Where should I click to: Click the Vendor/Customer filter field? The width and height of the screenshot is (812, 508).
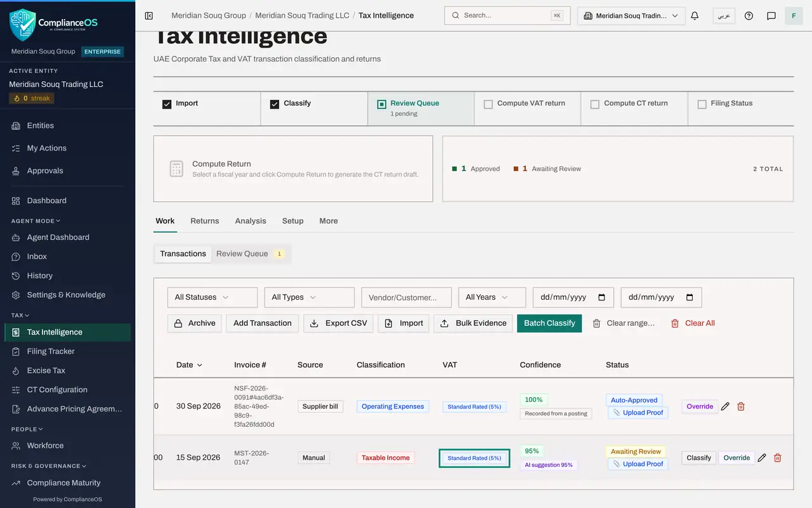[x=407, y=297]
